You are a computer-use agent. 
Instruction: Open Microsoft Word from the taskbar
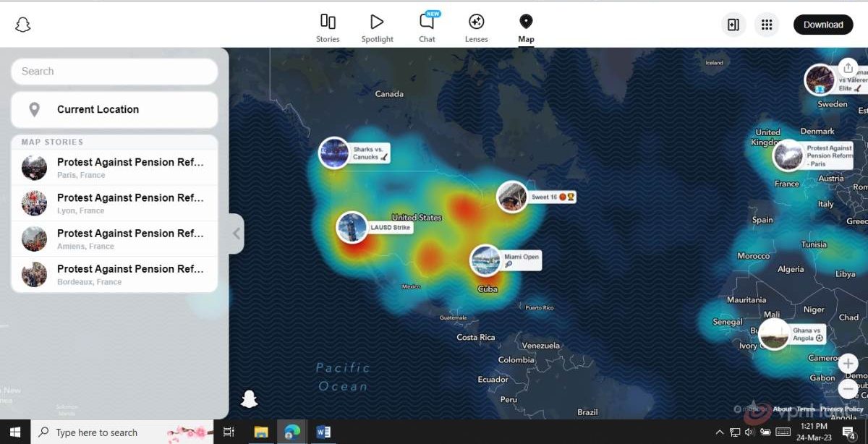[323, 432]
